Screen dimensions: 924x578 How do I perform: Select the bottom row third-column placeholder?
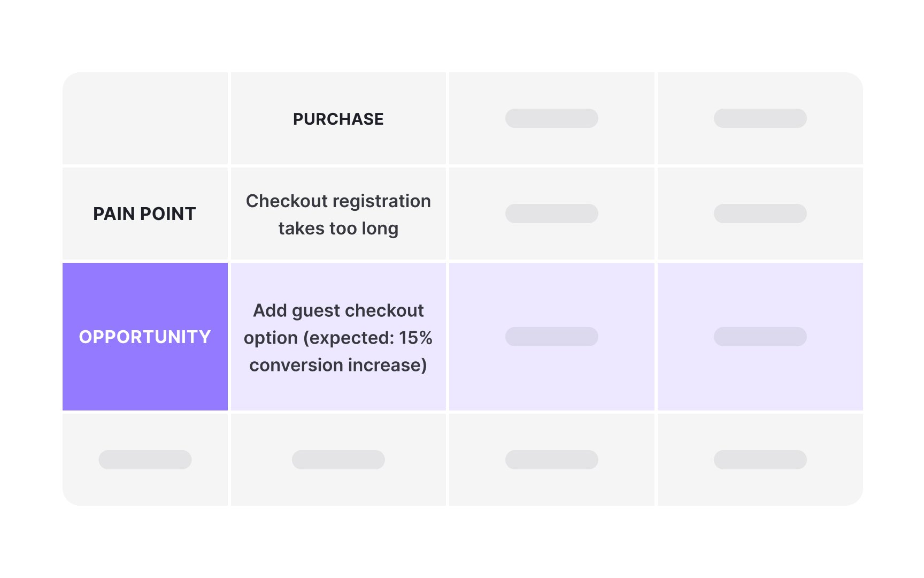551,460
